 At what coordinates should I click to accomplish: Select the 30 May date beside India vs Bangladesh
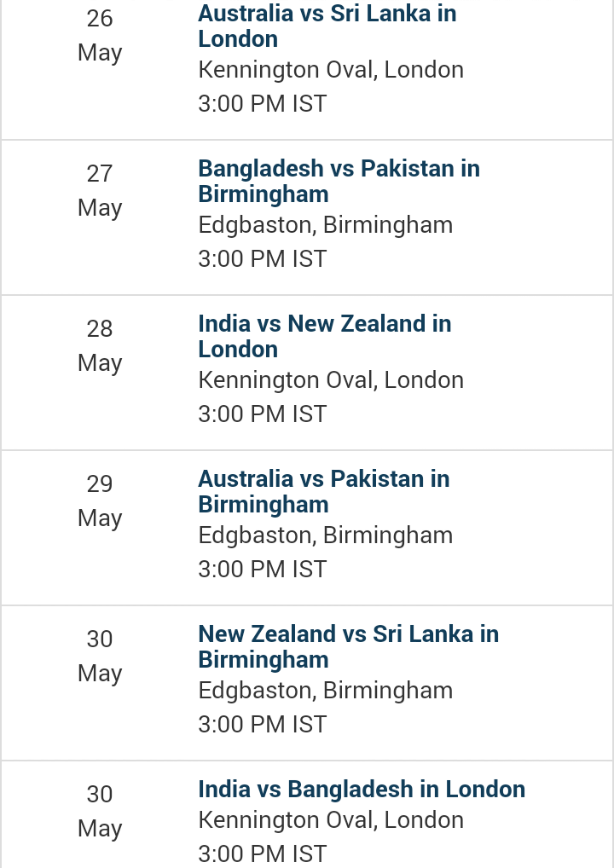tap(100, 810)
